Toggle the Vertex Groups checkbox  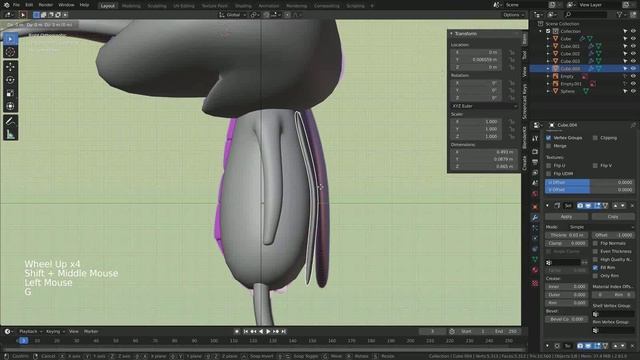point(549,138)
